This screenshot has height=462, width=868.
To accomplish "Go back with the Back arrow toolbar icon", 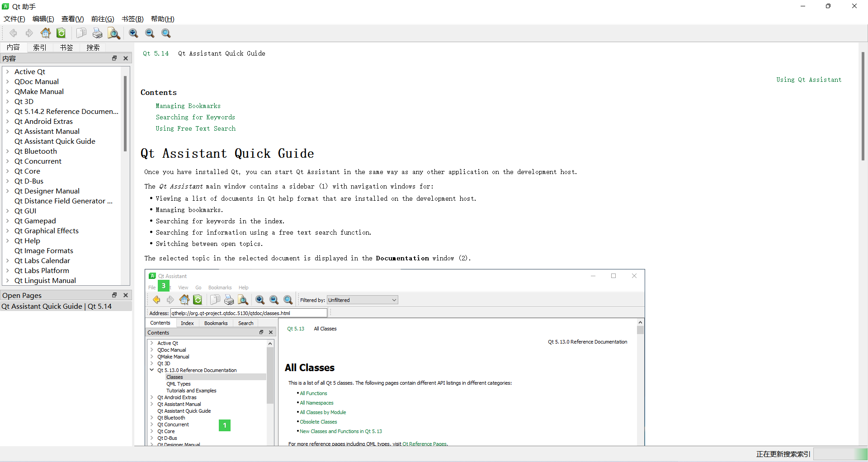I will [x=13, y=33].
